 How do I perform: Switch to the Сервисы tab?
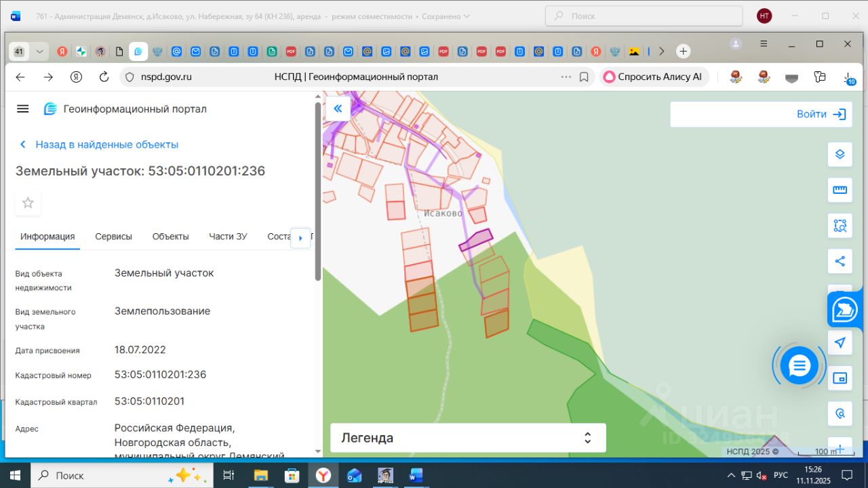click(113, 237)
